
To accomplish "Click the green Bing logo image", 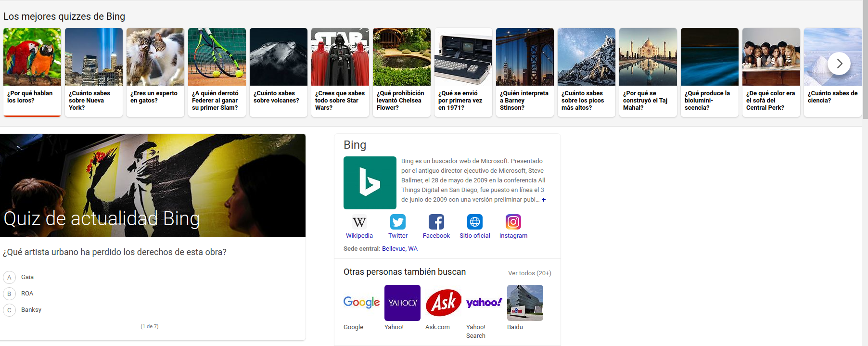I will tap(370, 183).
